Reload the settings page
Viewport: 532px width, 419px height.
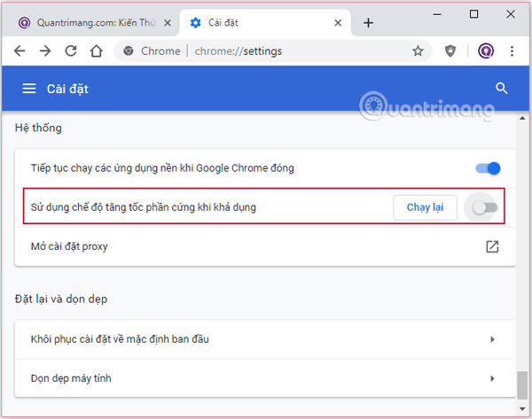tap(71, 51)
